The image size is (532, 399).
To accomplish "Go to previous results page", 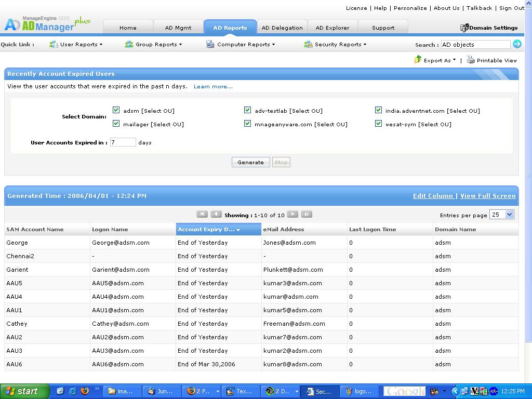I will point(216,214).
